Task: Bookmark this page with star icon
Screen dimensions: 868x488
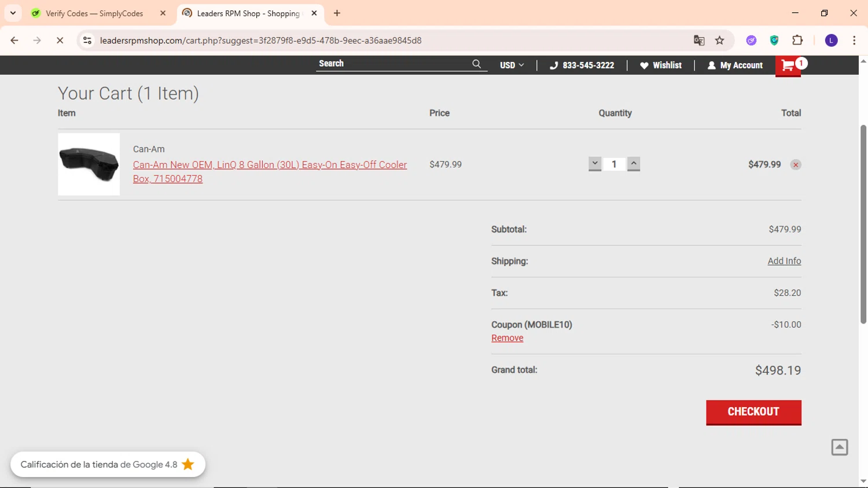Action: tap(720, 41)
